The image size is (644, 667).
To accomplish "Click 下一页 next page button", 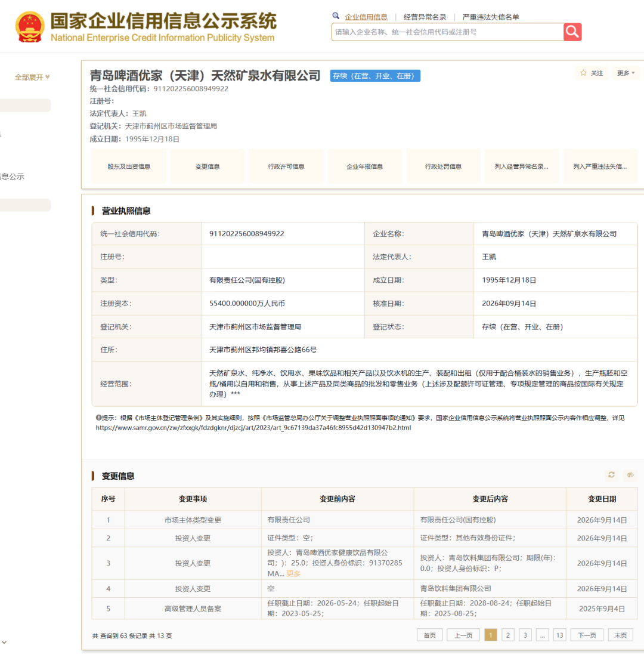I will pos(587,635).
